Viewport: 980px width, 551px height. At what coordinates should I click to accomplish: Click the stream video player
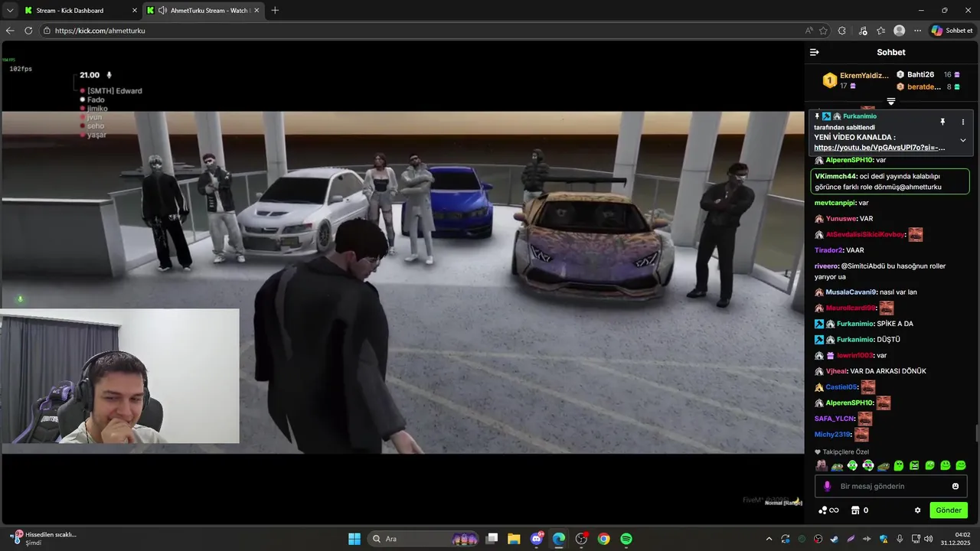(403, 282)
